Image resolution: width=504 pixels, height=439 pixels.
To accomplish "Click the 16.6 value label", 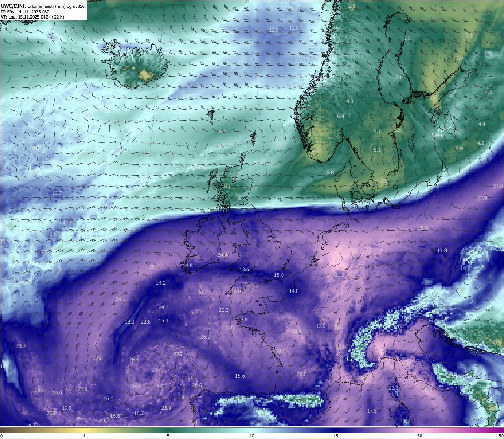I will 108,399.
